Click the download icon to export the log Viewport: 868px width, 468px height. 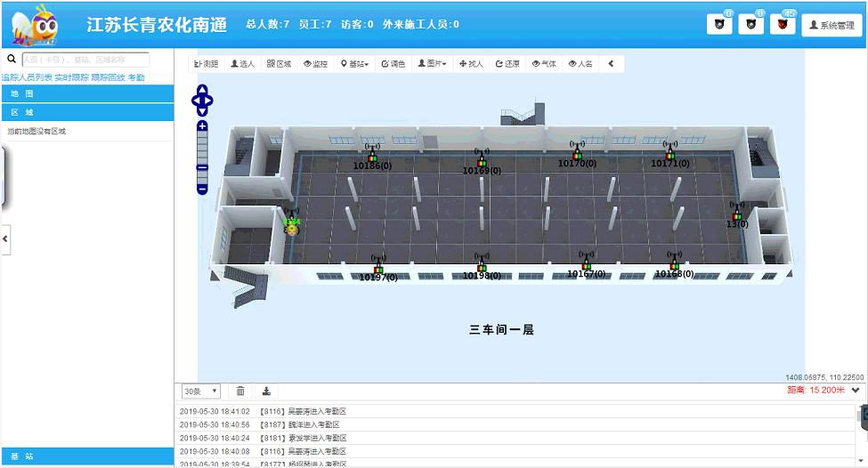(266, 391)
